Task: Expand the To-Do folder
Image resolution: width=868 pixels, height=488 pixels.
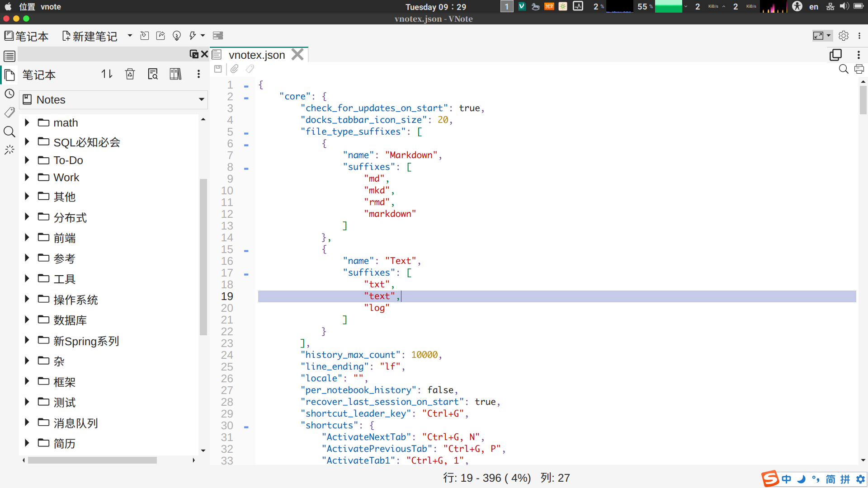Action: 27,160
